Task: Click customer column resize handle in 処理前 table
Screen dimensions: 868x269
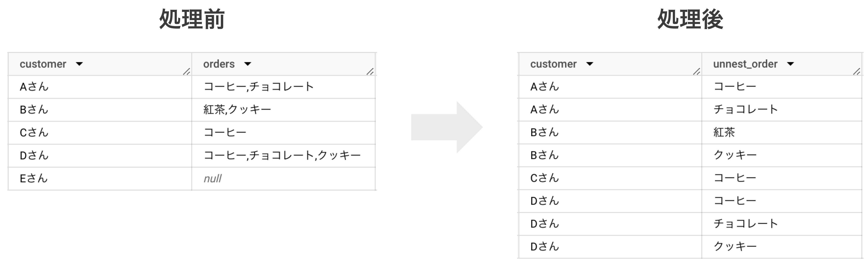Action: pyautogui.click(x=187, y=71)
